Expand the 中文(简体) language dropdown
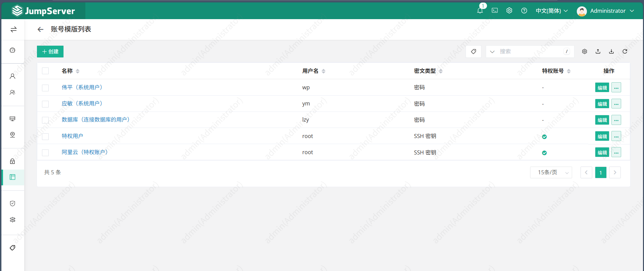This screenshot has width=644, height=271. (551, 11)
